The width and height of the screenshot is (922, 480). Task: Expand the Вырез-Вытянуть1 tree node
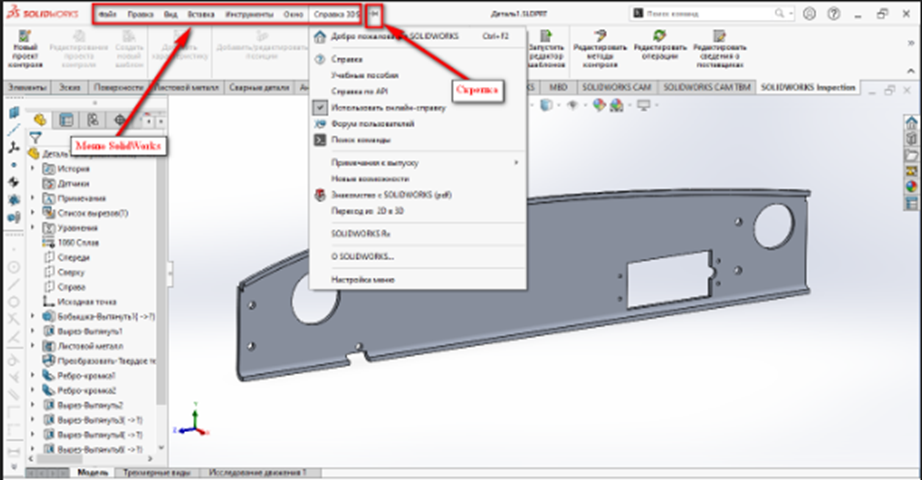point(33,331)
